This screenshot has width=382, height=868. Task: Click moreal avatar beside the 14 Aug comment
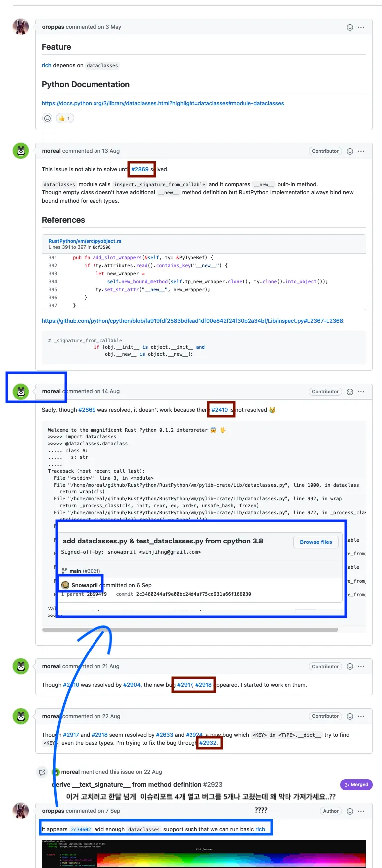(21, 392)
